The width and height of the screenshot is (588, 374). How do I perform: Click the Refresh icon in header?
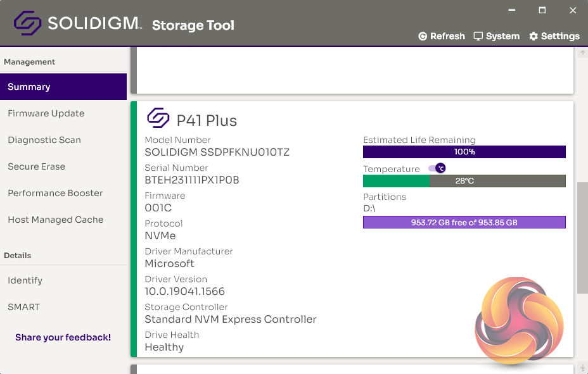point(423,37)
